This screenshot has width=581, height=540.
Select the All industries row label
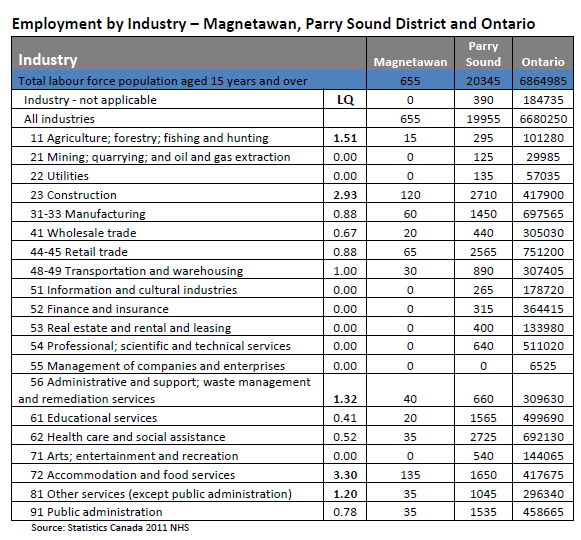59,119
